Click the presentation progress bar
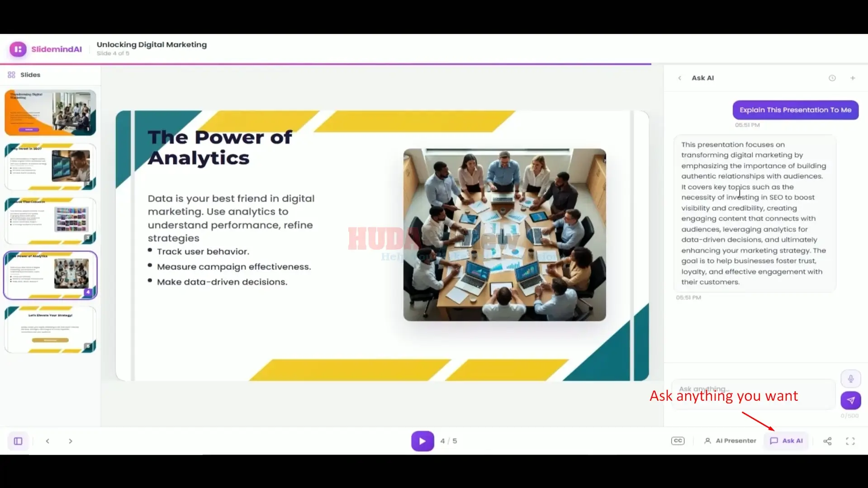The width and height of the screenshot is (868, 488). point(434,64)
